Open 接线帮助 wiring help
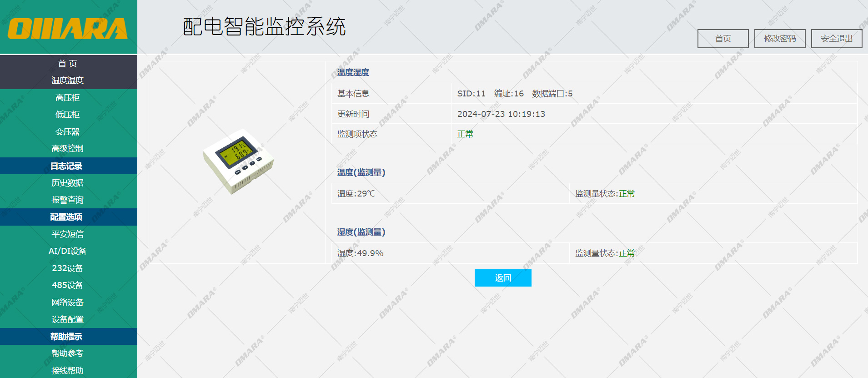 coord(67,370)
